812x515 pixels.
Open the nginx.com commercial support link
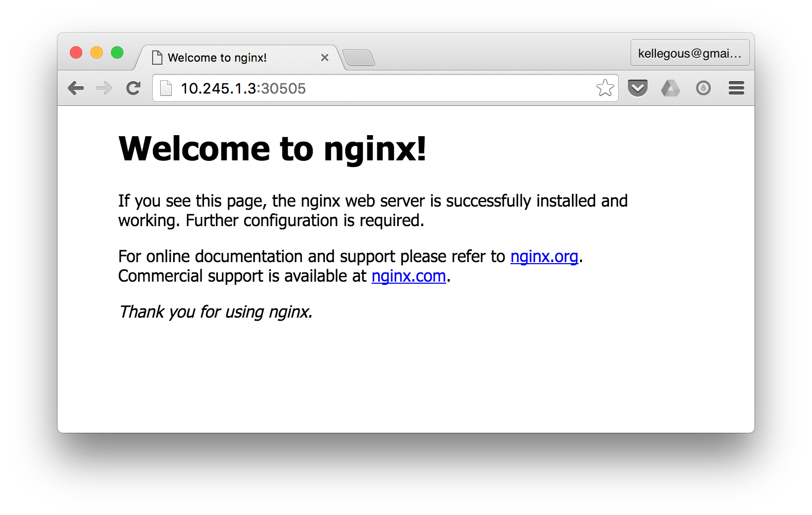pyautogui.click(x=409, y=276)
